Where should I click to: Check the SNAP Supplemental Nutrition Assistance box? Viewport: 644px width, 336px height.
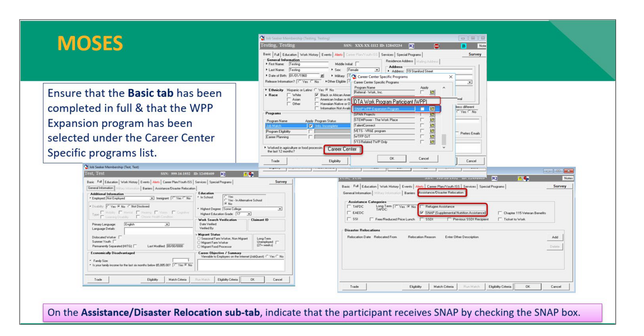point(422,212)
